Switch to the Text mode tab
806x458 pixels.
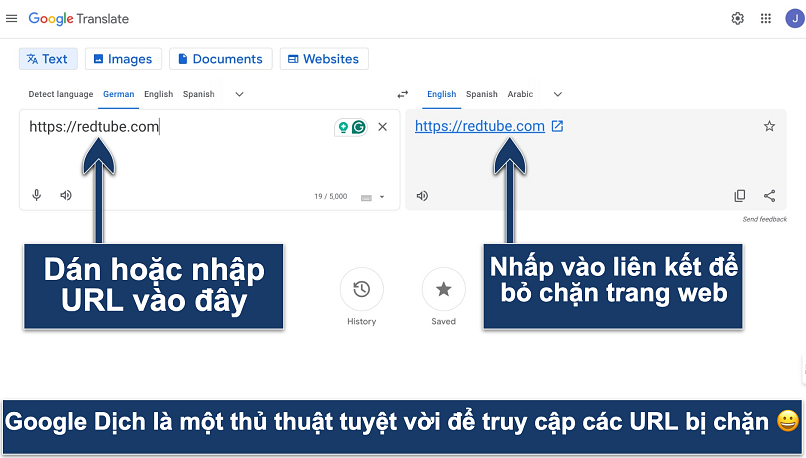pyautogui.click(x=48, y=59)
